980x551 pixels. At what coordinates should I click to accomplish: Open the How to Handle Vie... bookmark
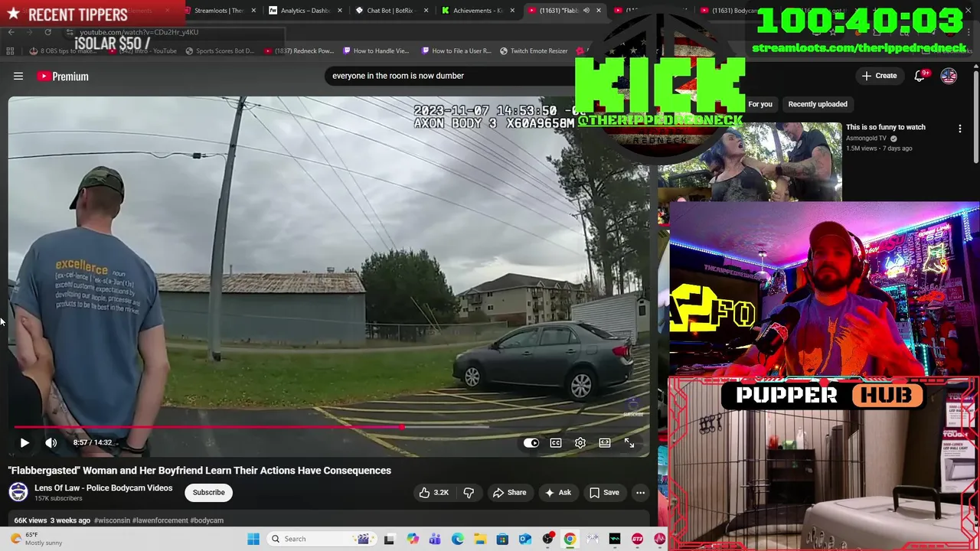tap(376, 51)
